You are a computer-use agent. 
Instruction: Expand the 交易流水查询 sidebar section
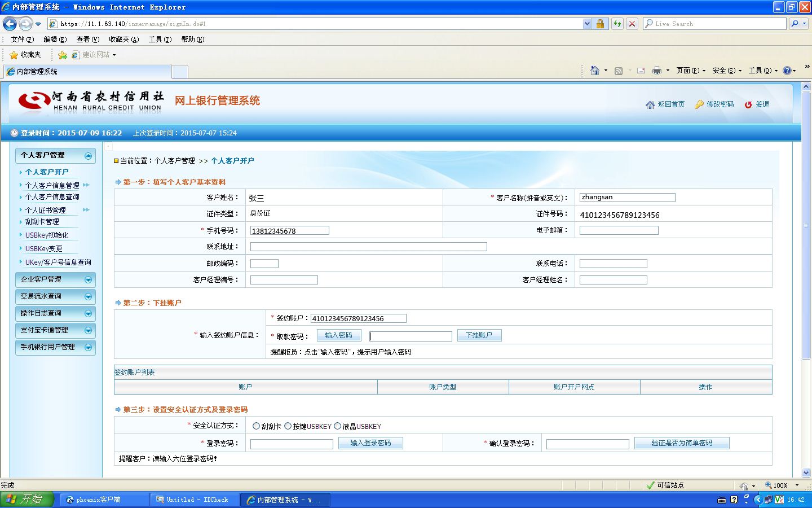point(88,296)
